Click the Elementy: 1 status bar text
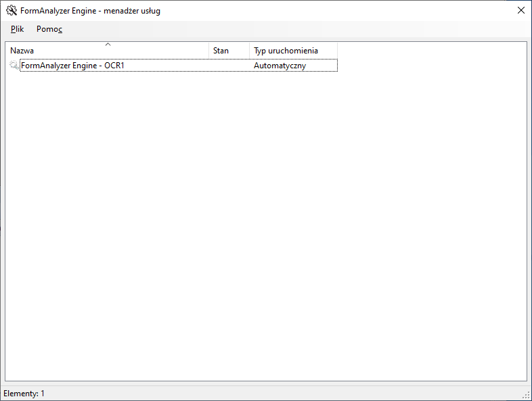The width and height of the screenshot is (532, 401). 24,394
